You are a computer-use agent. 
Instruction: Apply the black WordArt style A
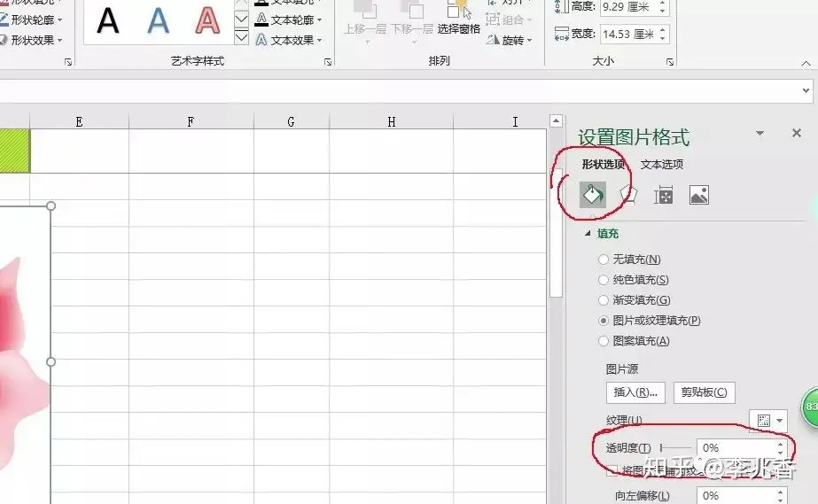pyautogui.click(x=108, y=21)
